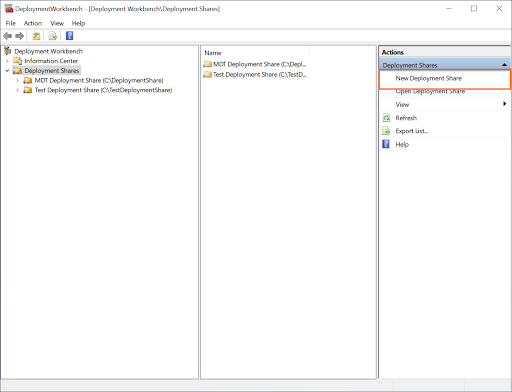The image size is (512, 392).
Task: Select MDT Deployment Share row in list
Action: [255, 64]
